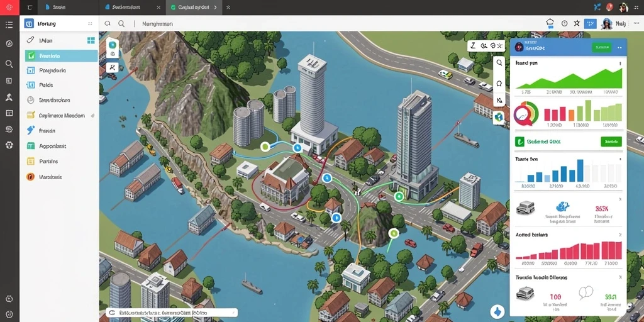
Task: Open the sidebar row with the yellow folder icon
Action: [58, 116]
